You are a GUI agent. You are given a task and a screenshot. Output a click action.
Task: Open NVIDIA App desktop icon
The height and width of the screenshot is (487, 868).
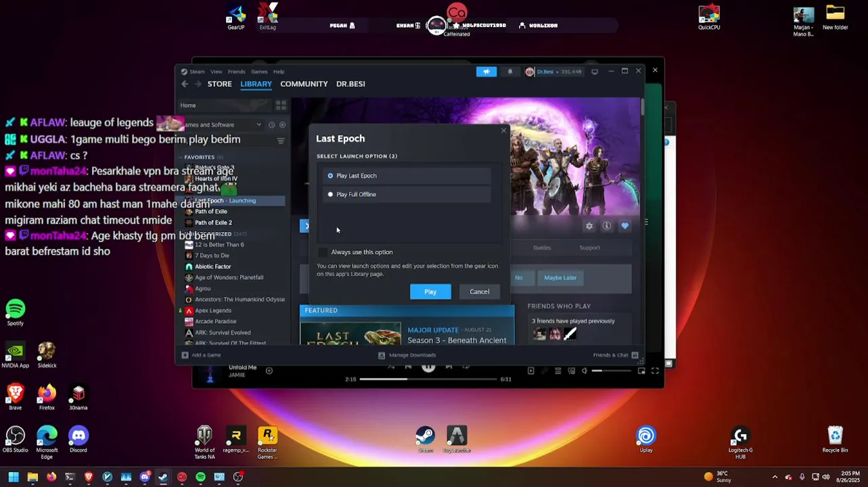click(x=16, y=355)
